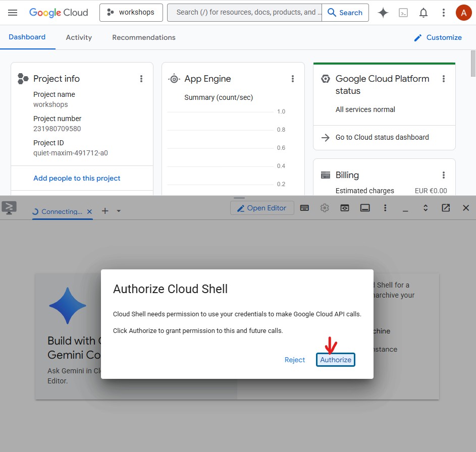Click the Cloud Shell terminal logo icon

pyautogui.click(x=9, y=208)
